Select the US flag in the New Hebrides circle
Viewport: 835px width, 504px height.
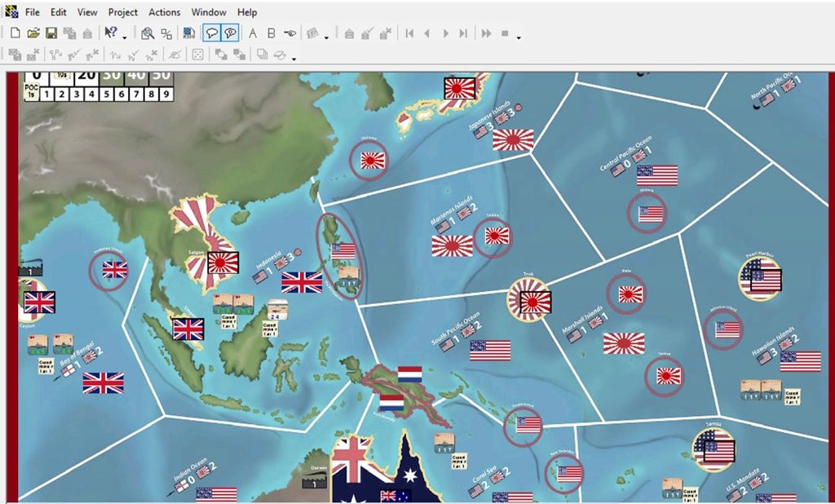pyautogui.click(x=569, y=473)
